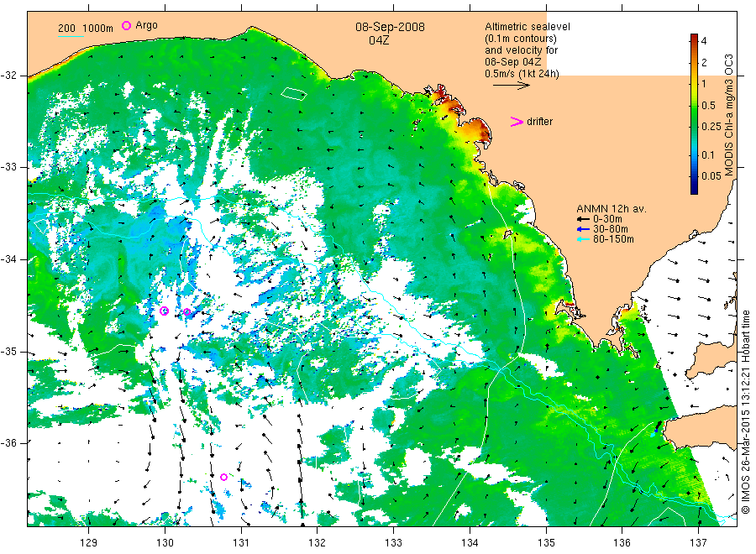Click the '137' longitude axis label
The height and width of the screenshot is (554, 756).
pos(698,543)
